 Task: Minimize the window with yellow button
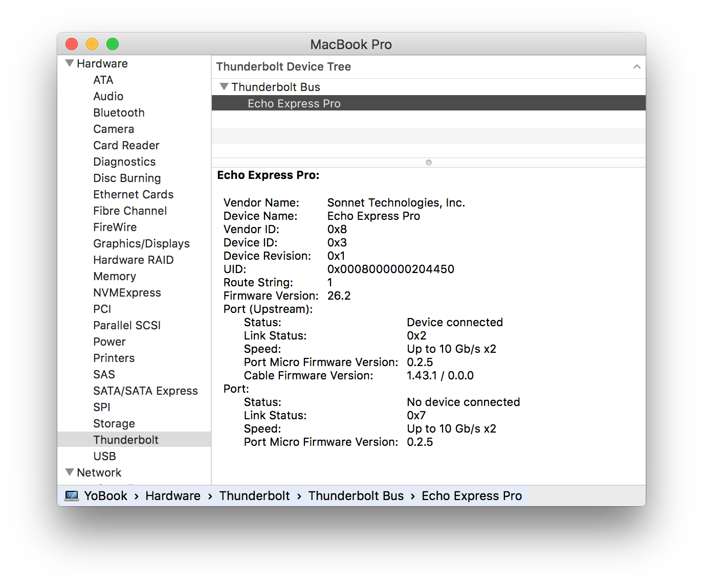point(92,44)
